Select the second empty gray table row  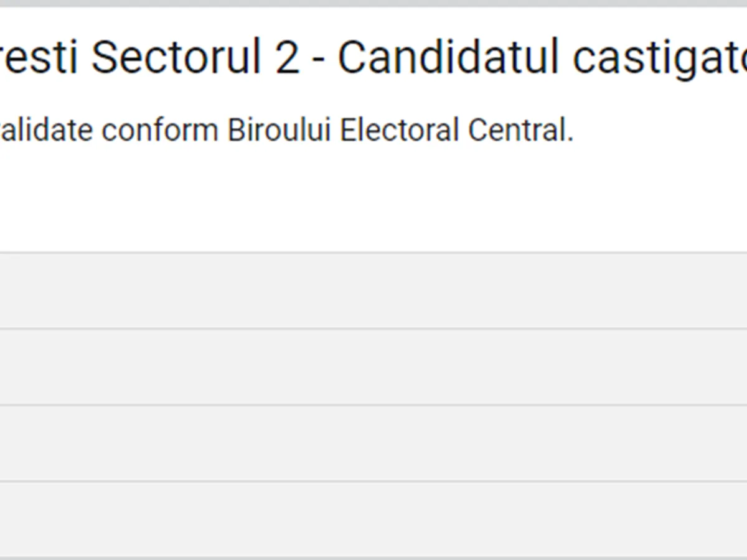tap(374, 366)
